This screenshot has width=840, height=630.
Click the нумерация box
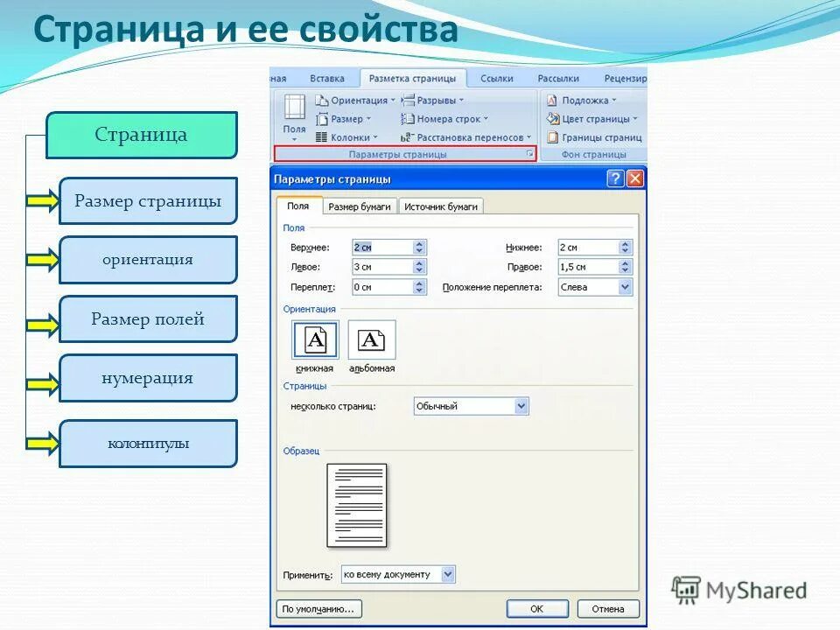pos(148,378)
